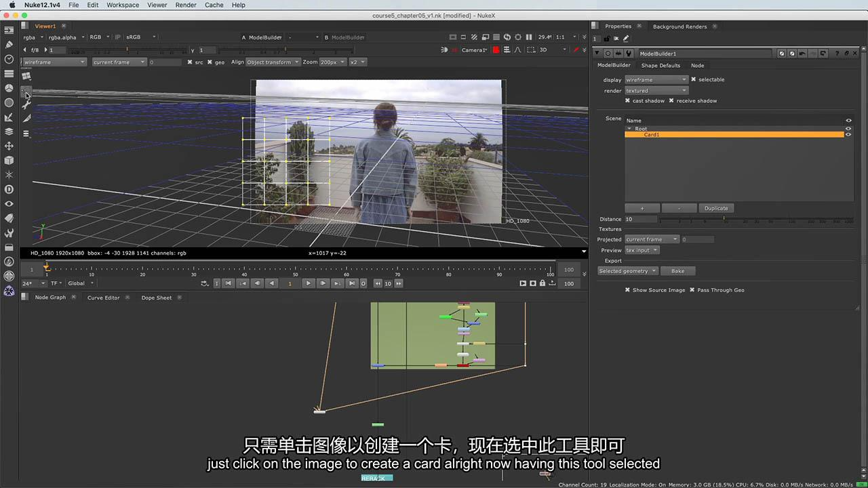This screenshot has height=488, width=868.
Task: Open the Preview tex input dropdown
Action: point(642,250)
